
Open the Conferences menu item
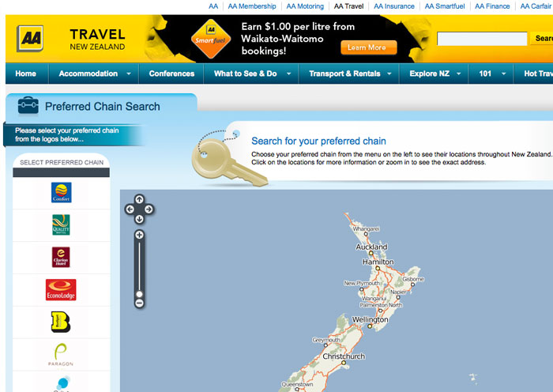(x=171, y=73)
